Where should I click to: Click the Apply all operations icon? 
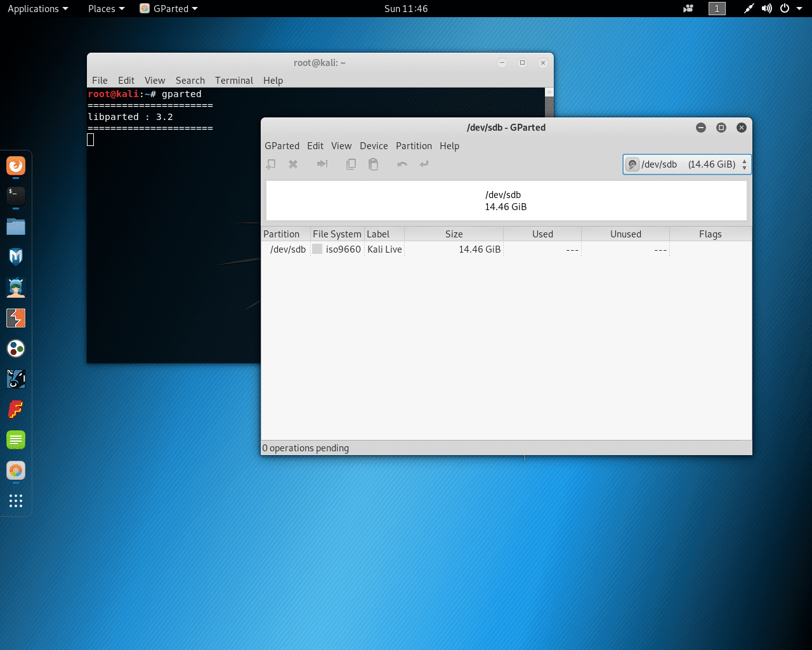click(x=424, y=164)
